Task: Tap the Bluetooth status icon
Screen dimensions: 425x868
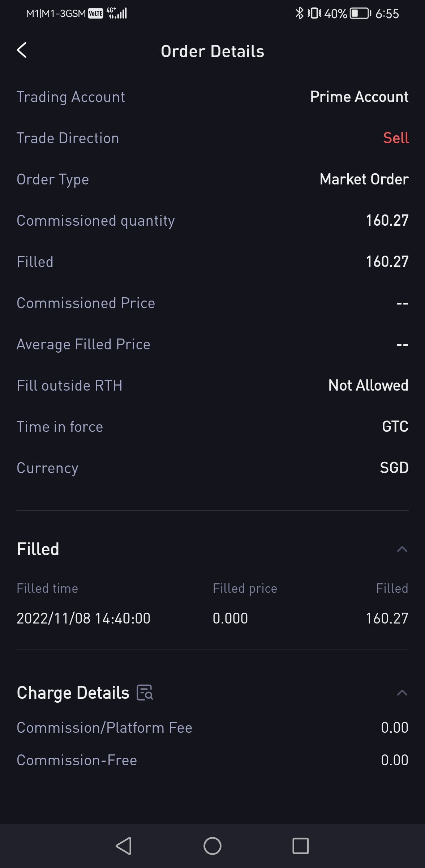Action: 299,13
